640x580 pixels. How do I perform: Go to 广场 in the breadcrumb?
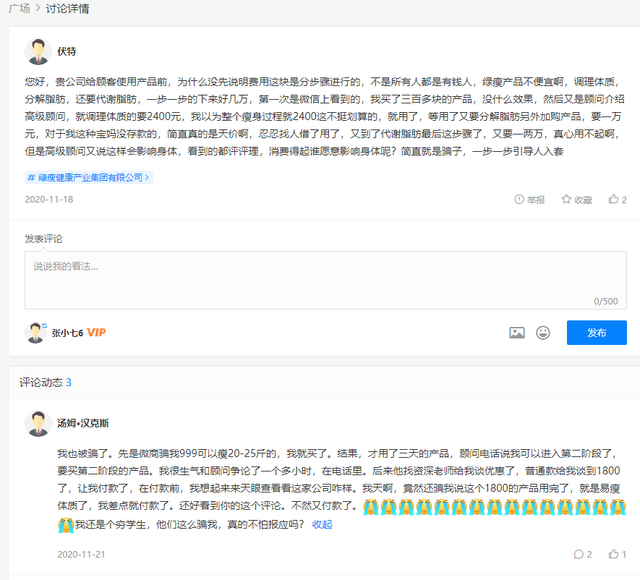[x=18, y=9]
